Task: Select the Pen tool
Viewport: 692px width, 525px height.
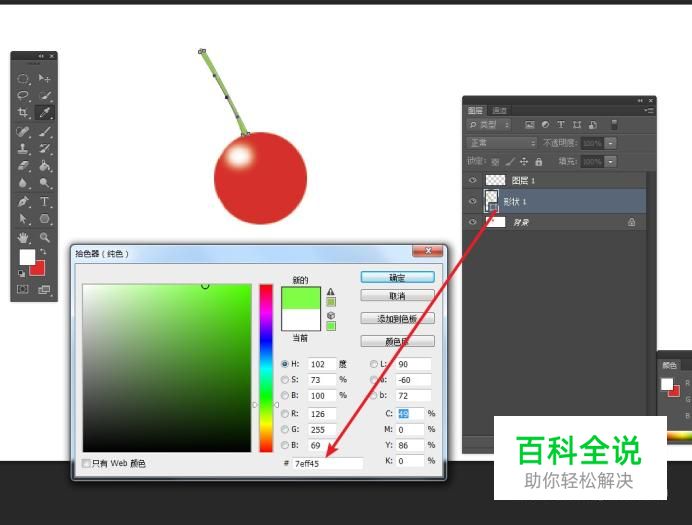Action: tap(23, 202)
